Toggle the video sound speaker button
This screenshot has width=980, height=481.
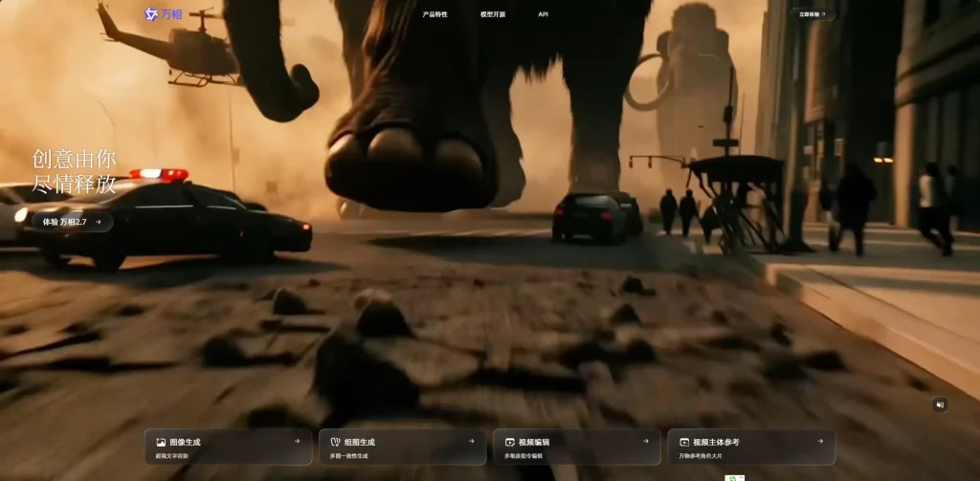[x=940, y=404]
